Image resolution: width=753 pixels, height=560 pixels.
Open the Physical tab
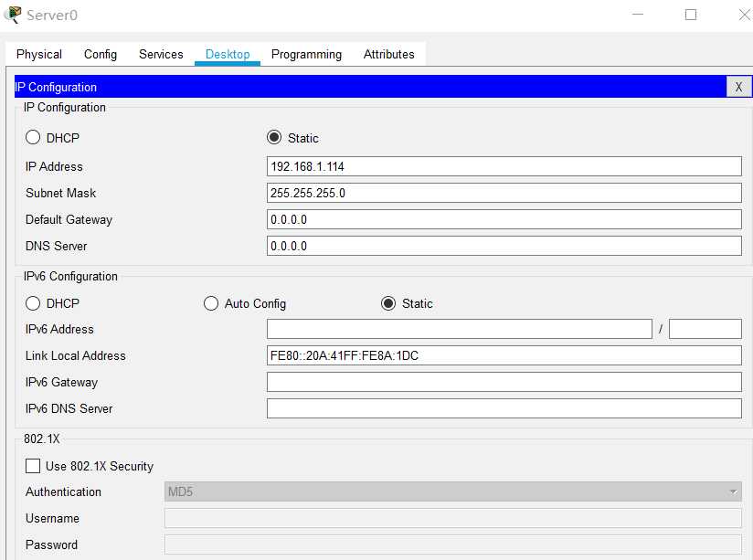pos(39,54)
